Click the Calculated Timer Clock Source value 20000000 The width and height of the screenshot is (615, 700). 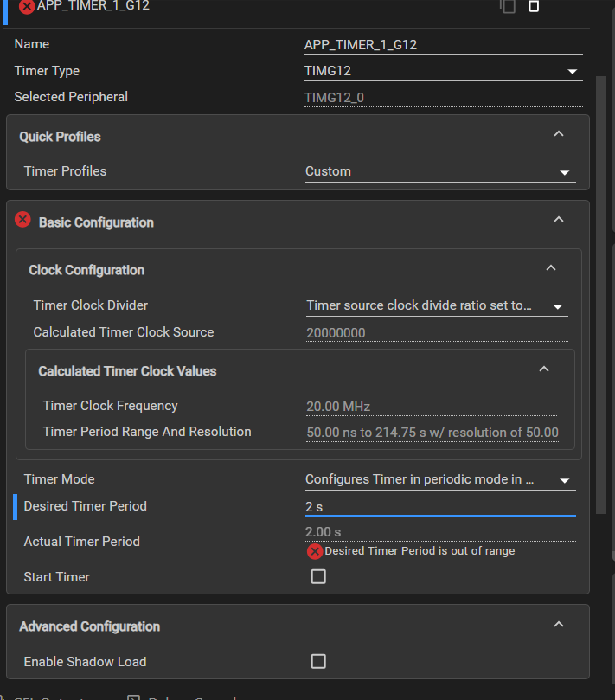coord(437,333)
